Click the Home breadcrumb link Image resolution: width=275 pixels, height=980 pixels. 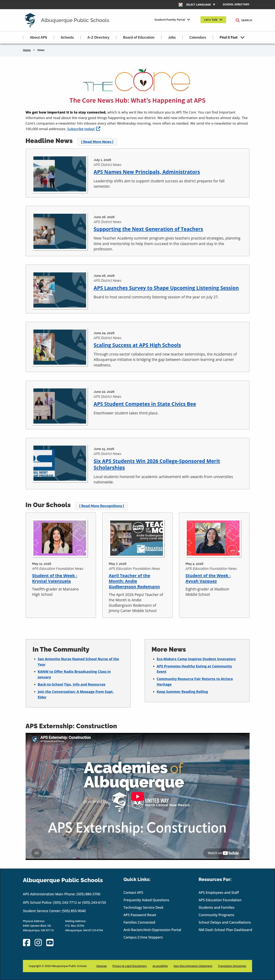27,50
